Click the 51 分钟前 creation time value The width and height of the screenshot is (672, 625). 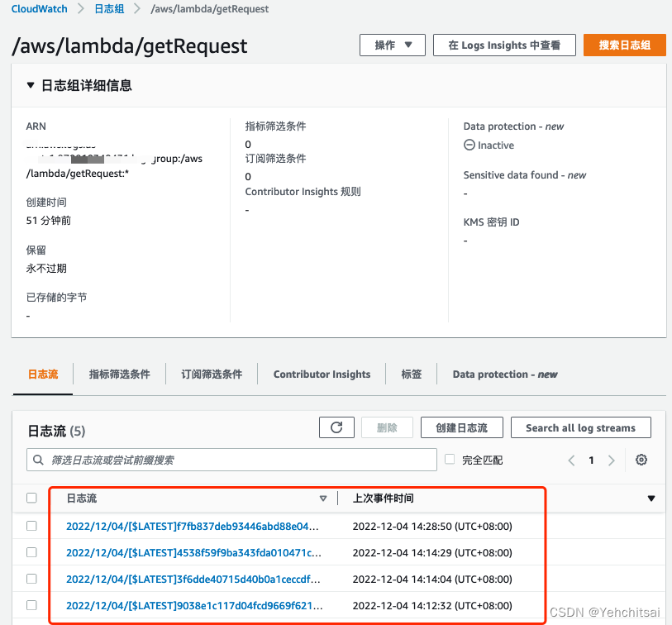(x=49, y=221)
